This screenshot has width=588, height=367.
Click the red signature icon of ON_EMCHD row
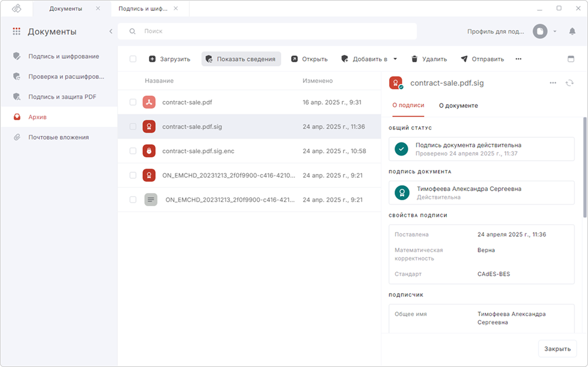pyautogui.click(x=149, y=175)
